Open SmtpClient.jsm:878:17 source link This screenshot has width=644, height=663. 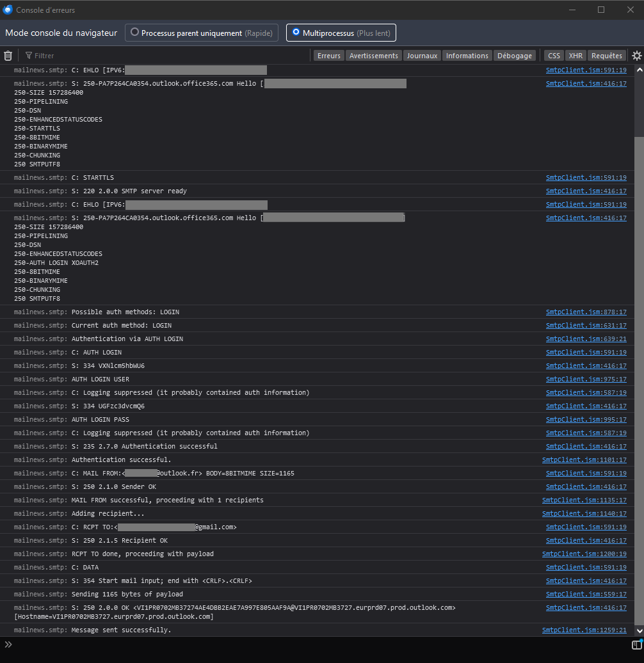click(586, 312)
